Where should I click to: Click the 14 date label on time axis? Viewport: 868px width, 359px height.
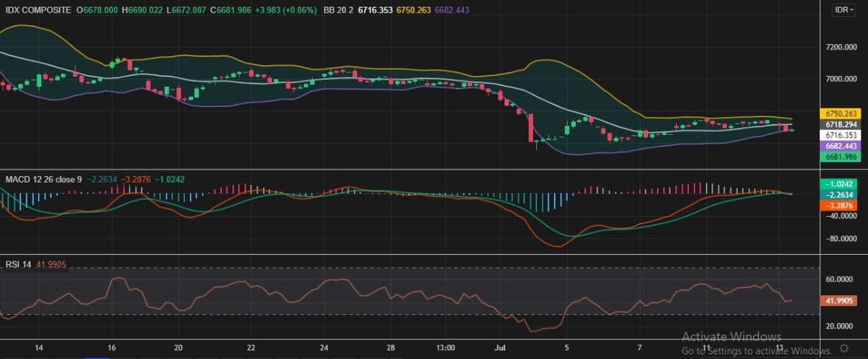(x=39, y=347)
